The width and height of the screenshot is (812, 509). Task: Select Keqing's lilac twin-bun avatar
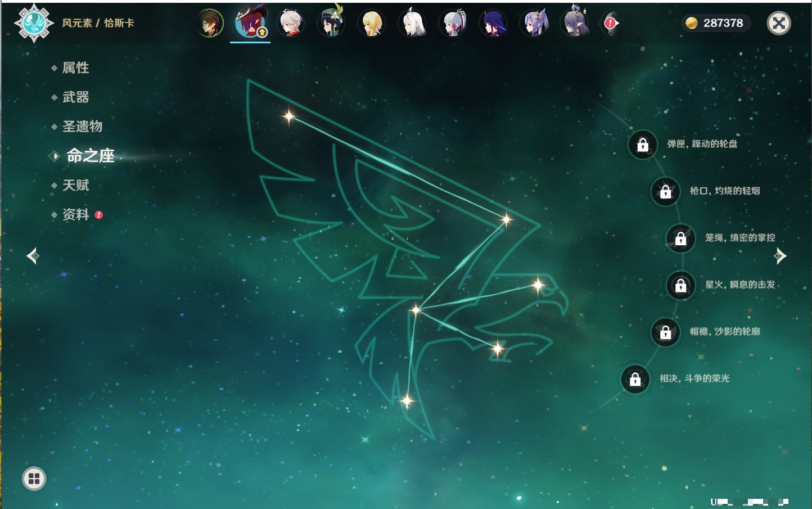click(534, 24)
